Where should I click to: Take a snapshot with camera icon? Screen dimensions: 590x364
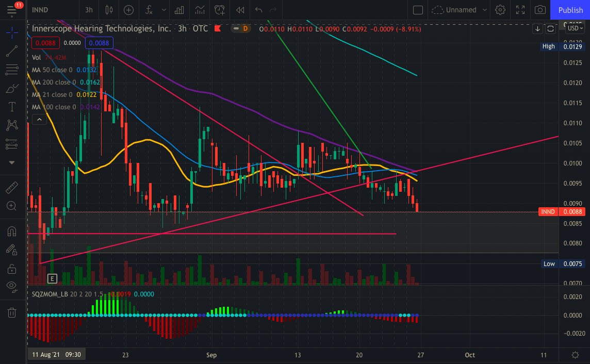coord(540,10)
